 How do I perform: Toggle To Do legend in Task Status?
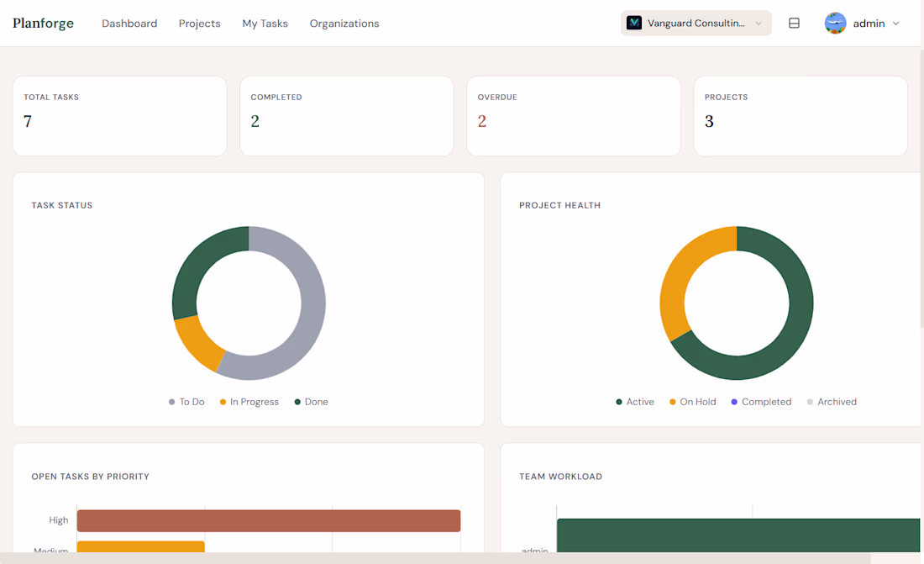point(186,402)
